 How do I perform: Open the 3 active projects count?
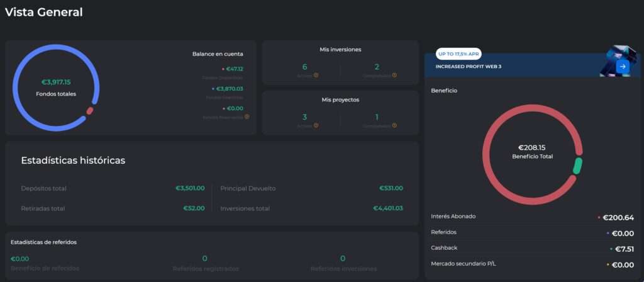304,117
